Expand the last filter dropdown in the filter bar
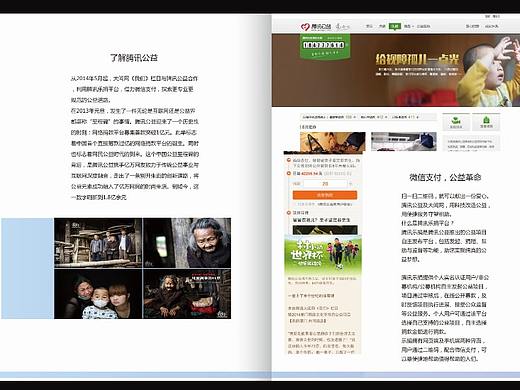The width and height of the screenshot is (520, 390). (x=405, y=117)
